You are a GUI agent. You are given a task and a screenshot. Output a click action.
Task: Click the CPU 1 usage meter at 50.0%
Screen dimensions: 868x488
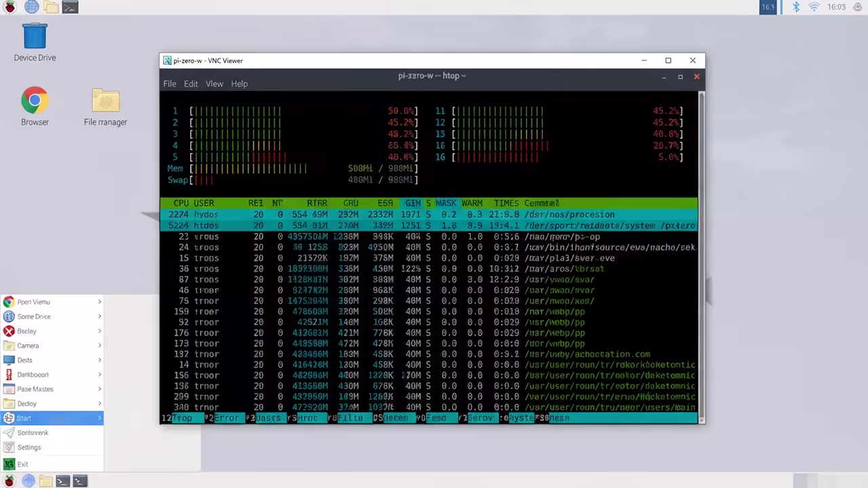point(295,110)
